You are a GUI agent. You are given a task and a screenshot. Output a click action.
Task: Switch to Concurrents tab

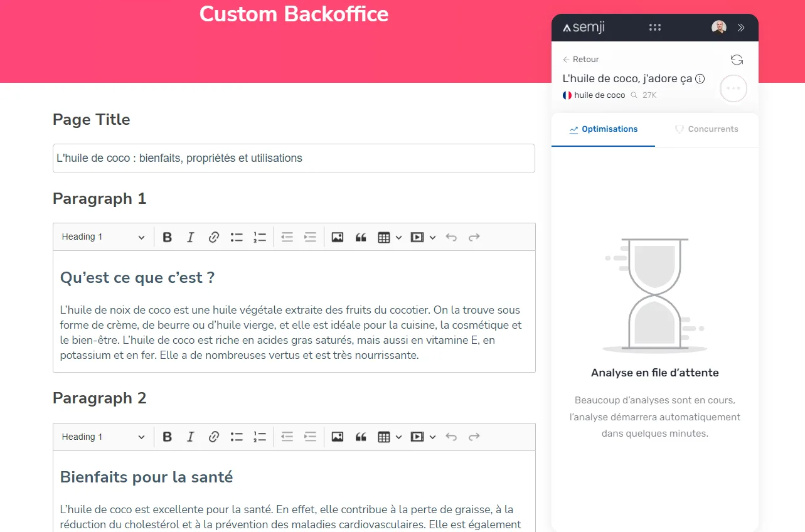[x=706, y=129]
